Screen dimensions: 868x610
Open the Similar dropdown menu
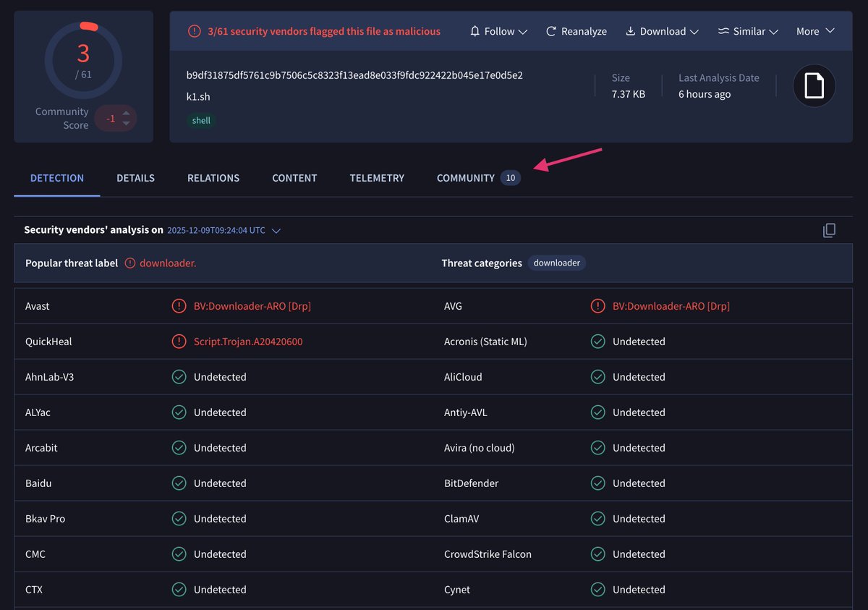tap(748, 31)
